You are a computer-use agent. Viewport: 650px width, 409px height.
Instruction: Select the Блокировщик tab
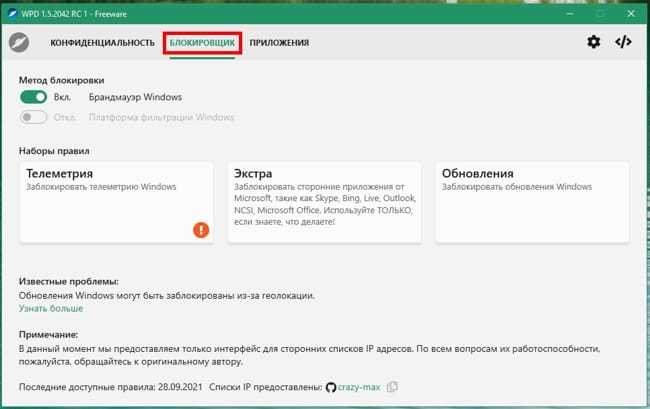(202, 43)
